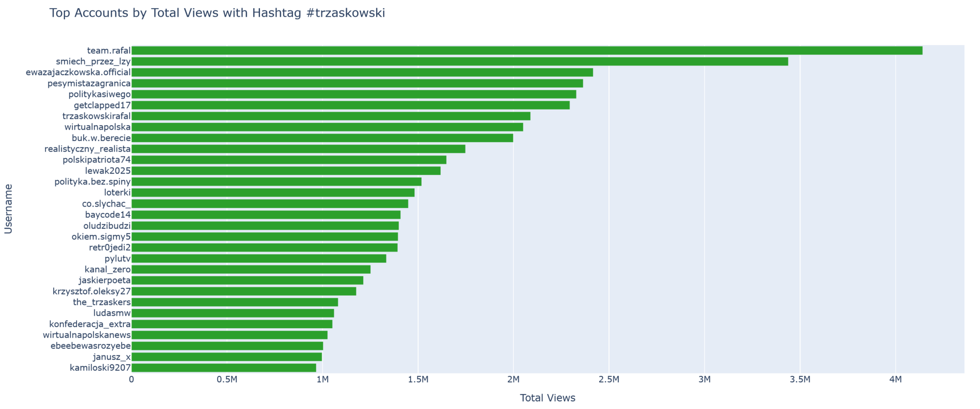980x409 pixels.
Task: Select the kamiloski9207 bar
Action: click(x=223, y=368)
